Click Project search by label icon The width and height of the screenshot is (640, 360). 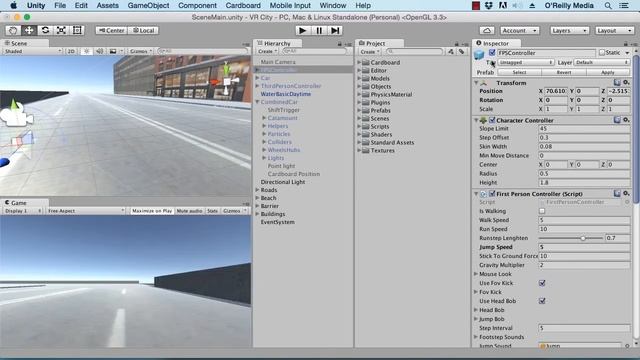[461, 51]
